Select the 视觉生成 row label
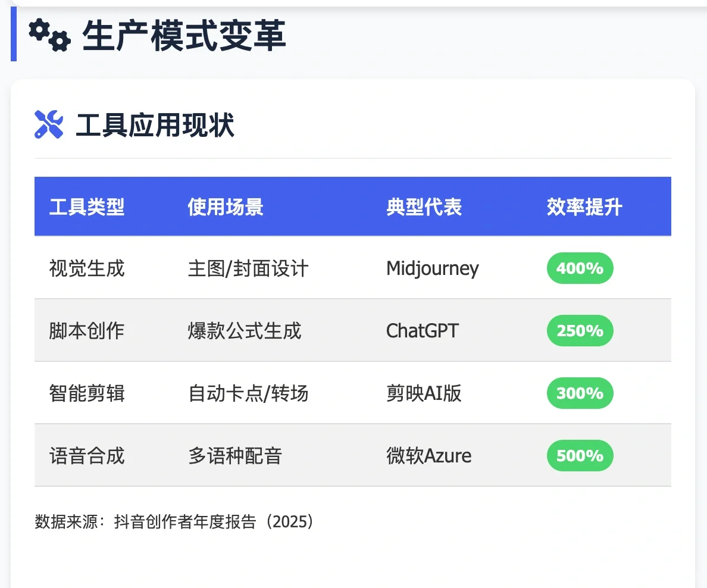This screenshot has width=707, height=588. tap(86, 268)
